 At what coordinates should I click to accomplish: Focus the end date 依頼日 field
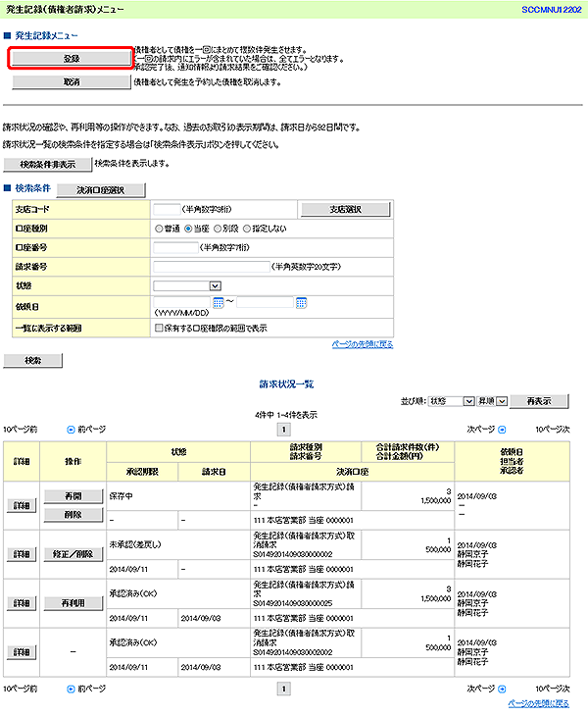click(265, 302)
